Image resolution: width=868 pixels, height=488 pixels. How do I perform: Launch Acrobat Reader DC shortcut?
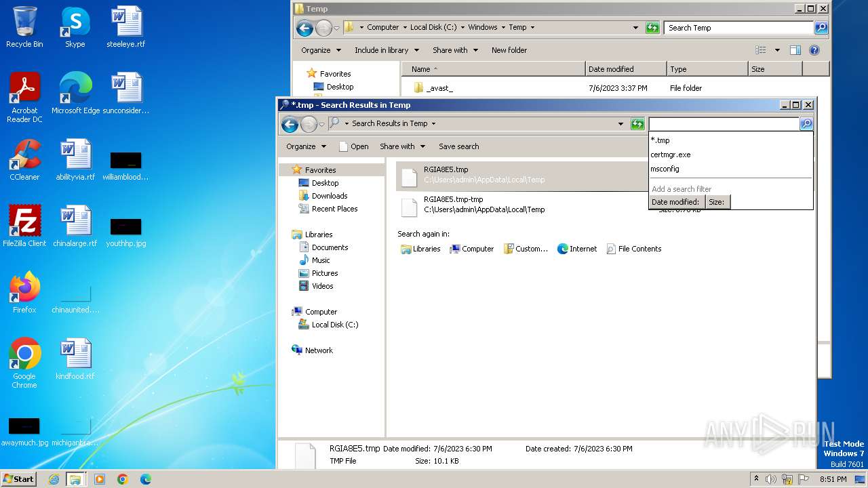24,98
